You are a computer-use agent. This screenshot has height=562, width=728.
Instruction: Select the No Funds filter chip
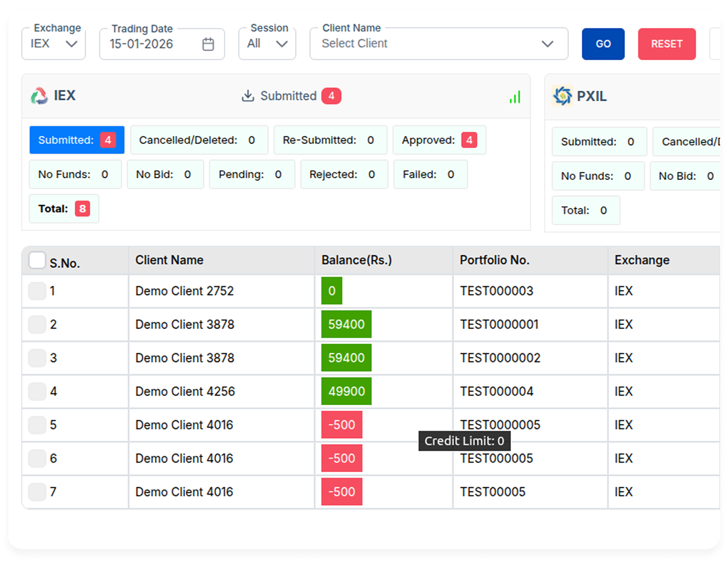click(75, 174)
